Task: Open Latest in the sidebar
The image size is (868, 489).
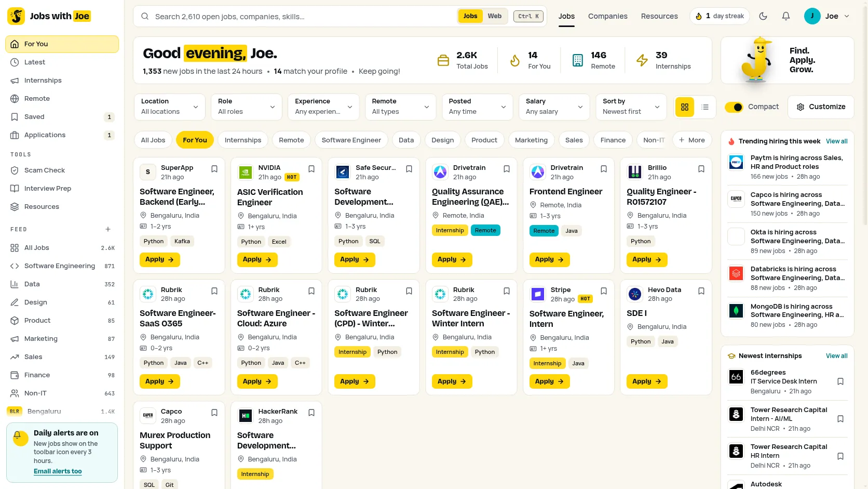Action: [62, 62]
